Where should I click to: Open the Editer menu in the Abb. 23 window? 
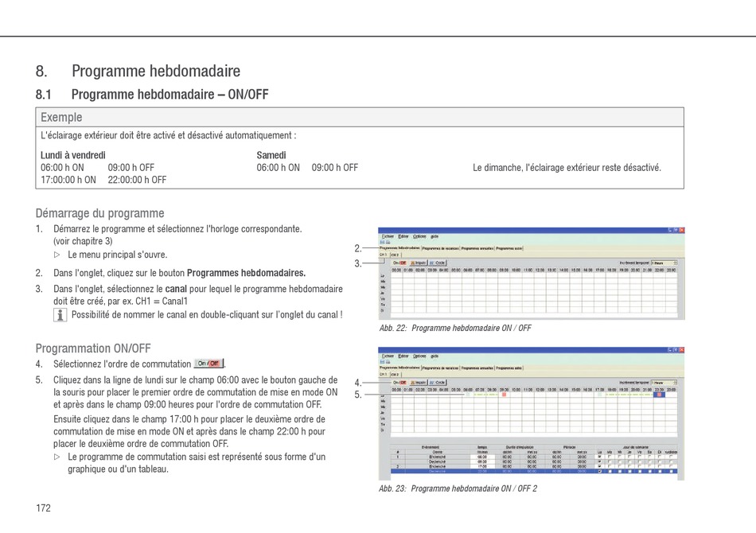click(x=403, y=356)
